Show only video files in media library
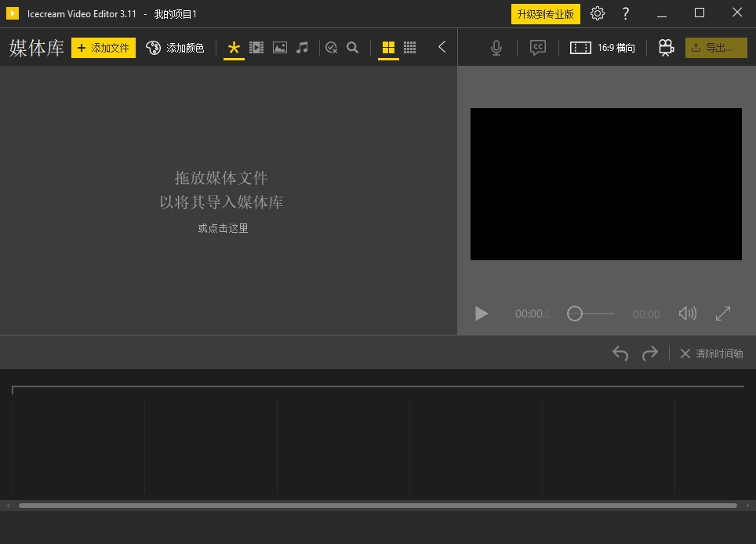756x544 pixels. (256, 47)
